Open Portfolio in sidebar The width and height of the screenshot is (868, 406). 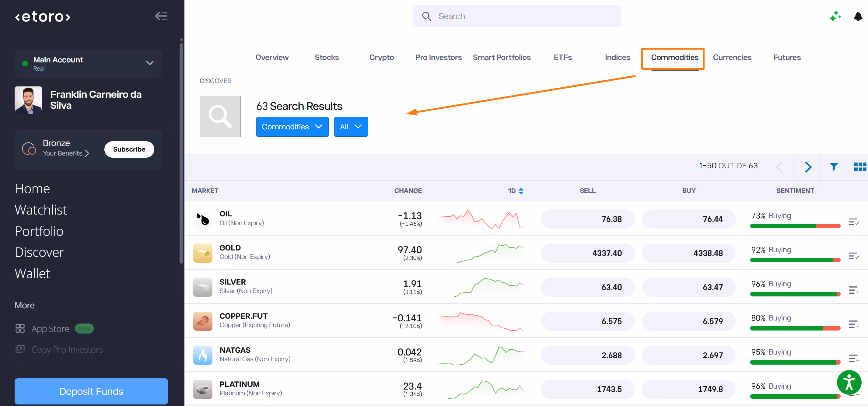click(x=39, y=231)
